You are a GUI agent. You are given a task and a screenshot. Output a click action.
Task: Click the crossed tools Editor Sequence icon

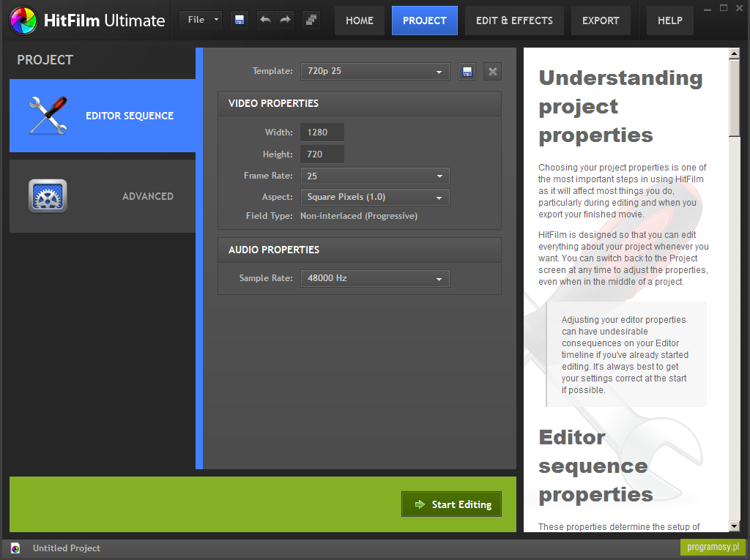[48, 115]
